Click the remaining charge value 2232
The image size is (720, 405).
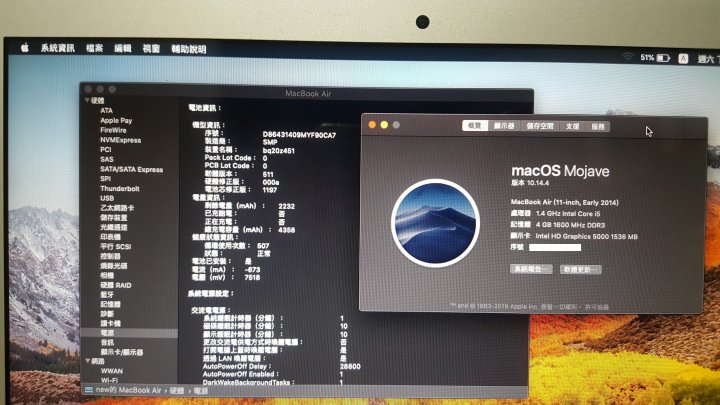pos(286,207)
